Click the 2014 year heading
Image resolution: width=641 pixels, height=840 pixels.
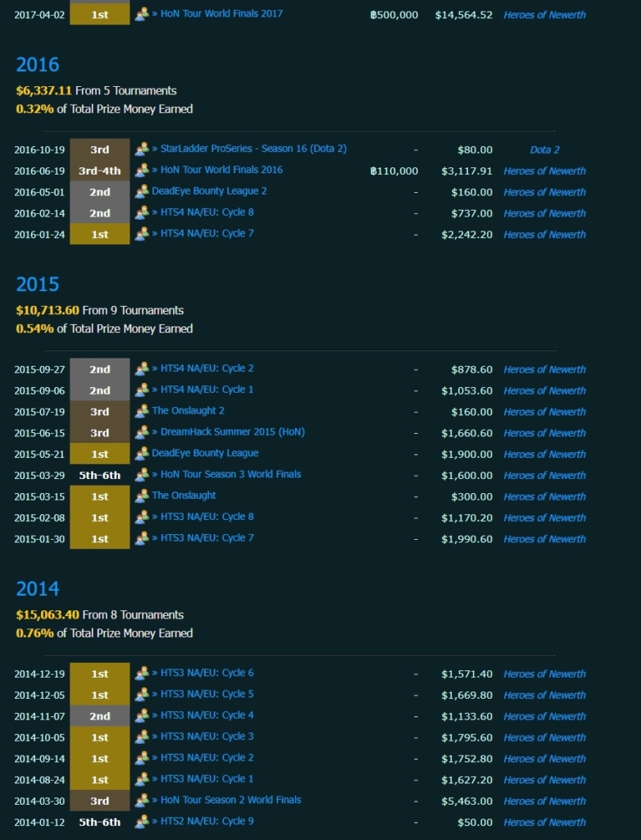click(38, 589)
